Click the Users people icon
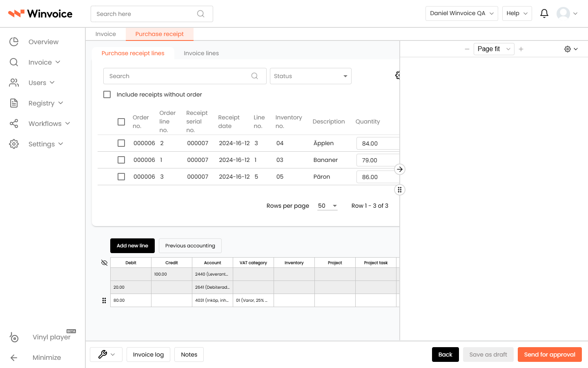 pyautogui.click(x=14, y=83)
